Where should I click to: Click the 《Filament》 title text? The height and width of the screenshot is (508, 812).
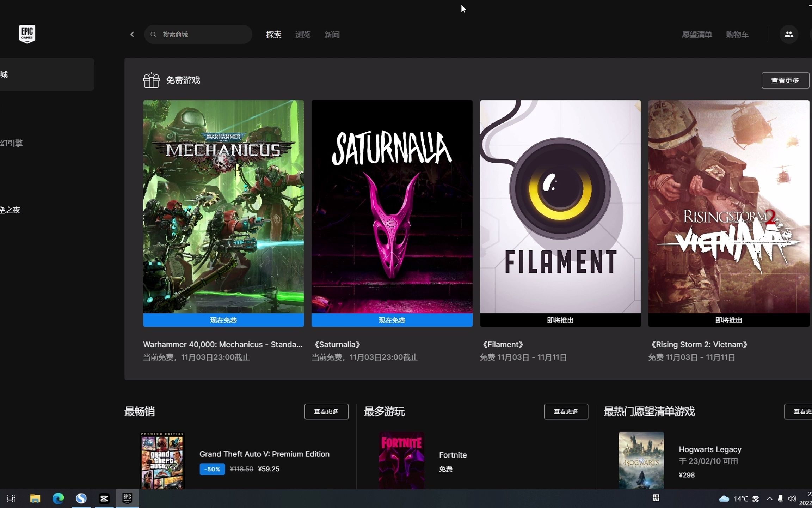point(503,344)
